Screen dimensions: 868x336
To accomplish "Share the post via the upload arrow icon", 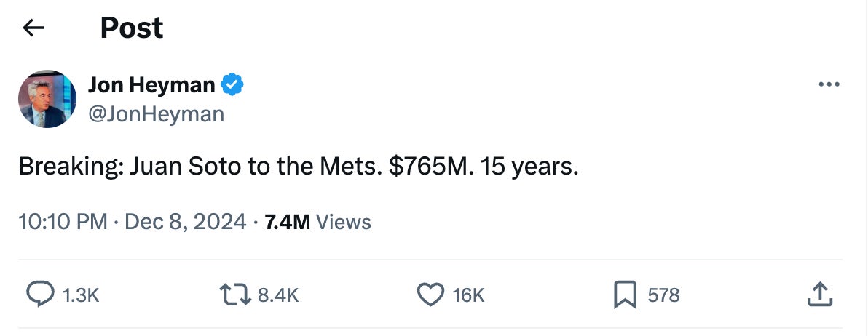I will pos(820,295).
